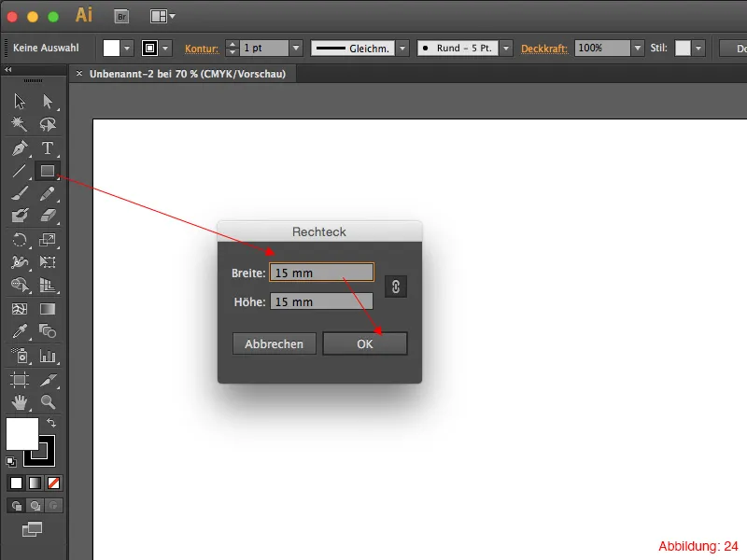This screenshot has height=560, width=747.
Task: Set paint mode to None
Action: [x=53, y=483]
